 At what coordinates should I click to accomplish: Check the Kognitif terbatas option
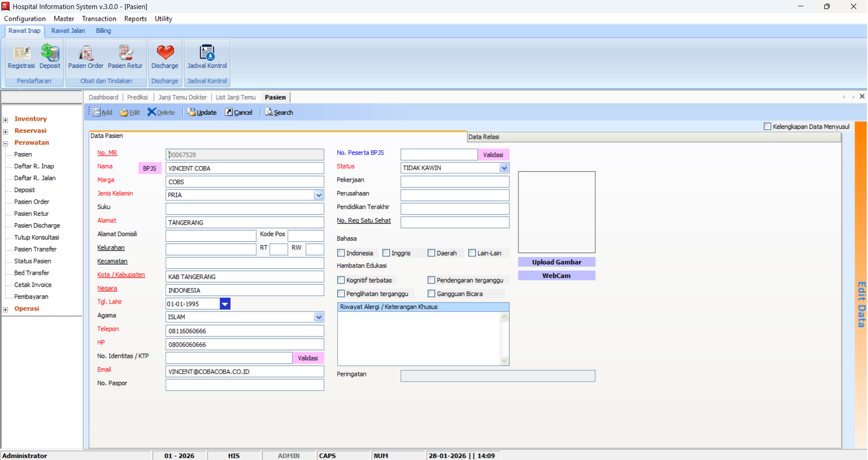pos(341,280)
